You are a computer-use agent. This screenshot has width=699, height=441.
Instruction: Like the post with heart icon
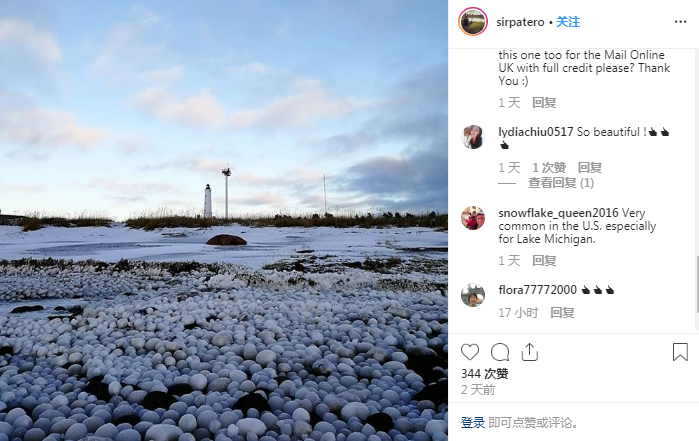[470, 352]
